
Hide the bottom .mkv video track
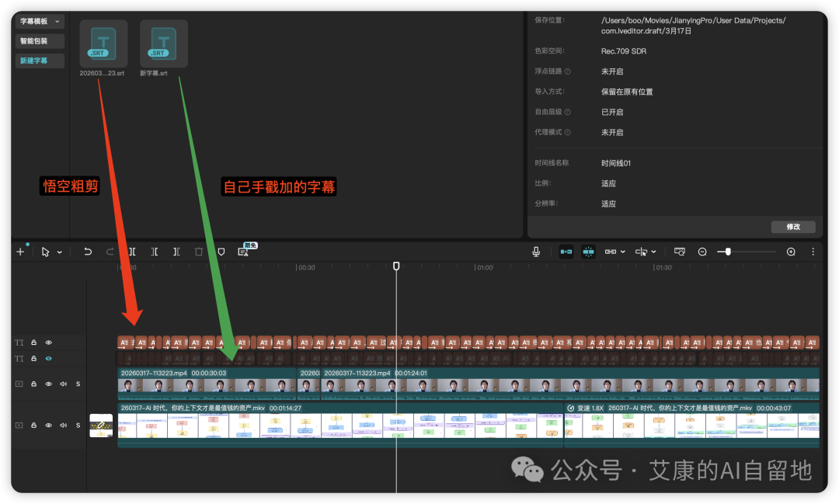(x=49, y=426)
